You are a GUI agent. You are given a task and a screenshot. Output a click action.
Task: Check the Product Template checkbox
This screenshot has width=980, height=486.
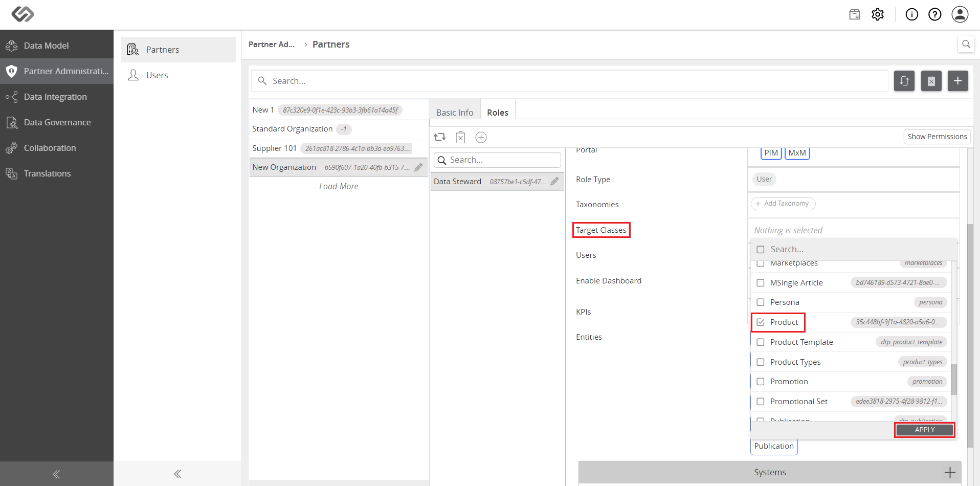point(761,342)
